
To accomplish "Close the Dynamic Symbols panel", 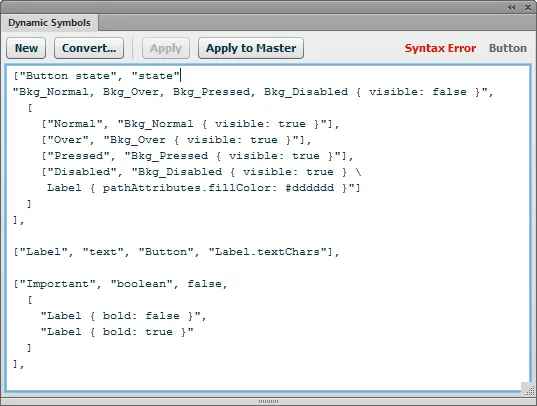I will (528, 8).
